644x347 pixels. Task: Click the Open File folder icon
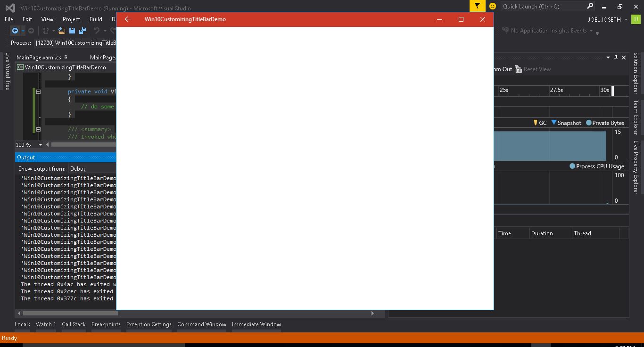pyautogui.click(x=62, y=31)
